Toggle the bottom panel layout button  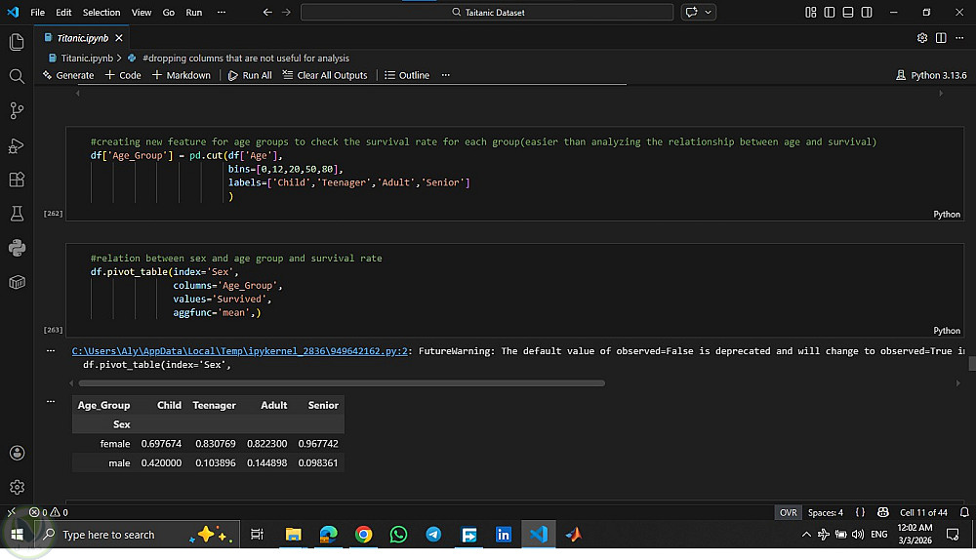(848, 13)
